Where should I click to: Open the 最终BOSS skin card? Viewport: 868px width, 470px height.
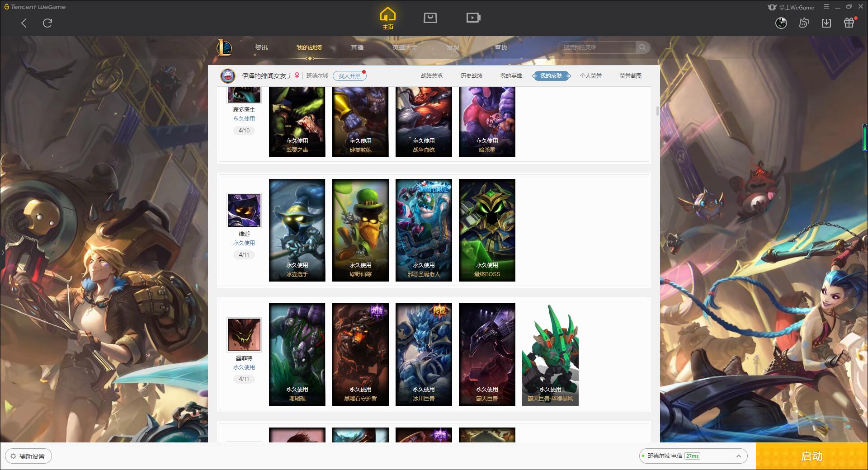(487, 230)
